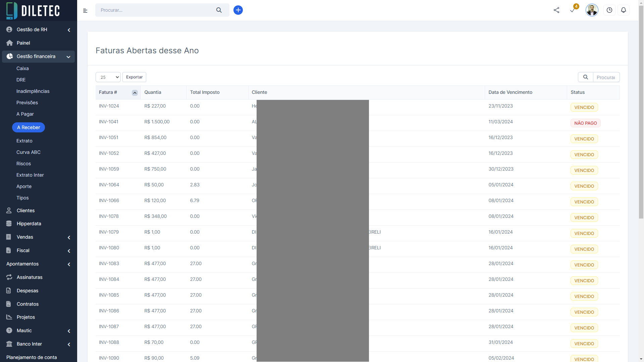The height and width of the screenshot is (362, 644).
Task: Click the blue plus quick-add button
Action: click(x=238, y=10)
